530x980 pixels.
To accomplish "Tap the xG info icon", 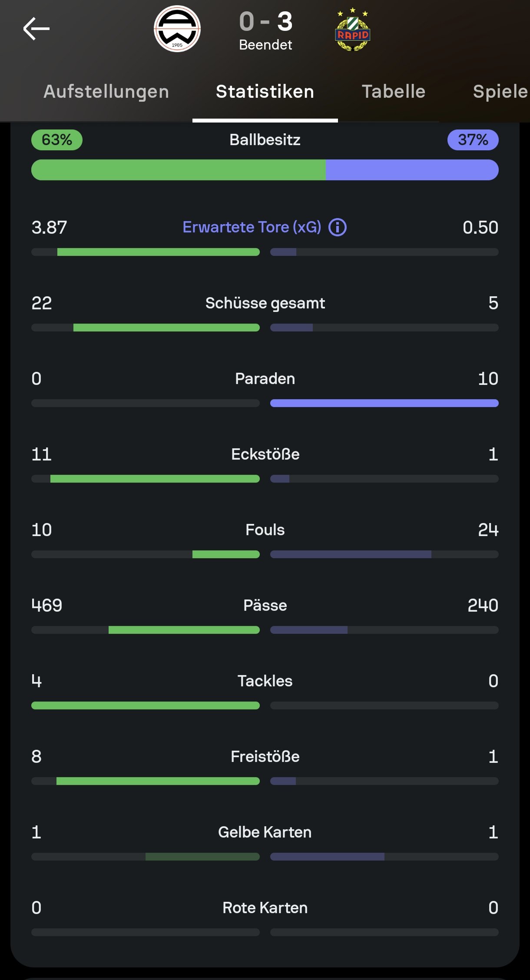I will click(338, 227).
